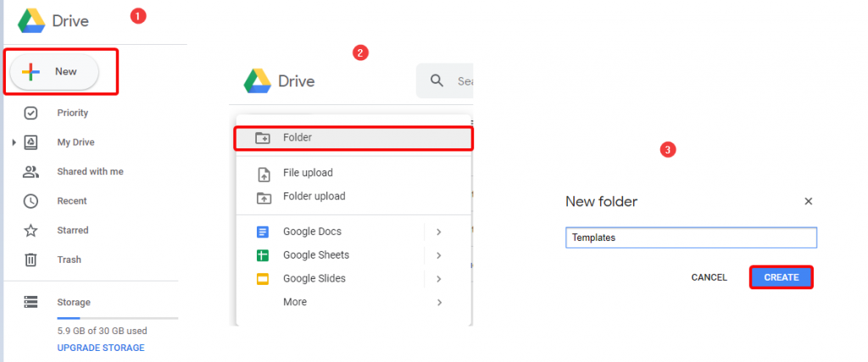Click the New button in the sidebar
The image size is (868, 362).
point(54,72)
